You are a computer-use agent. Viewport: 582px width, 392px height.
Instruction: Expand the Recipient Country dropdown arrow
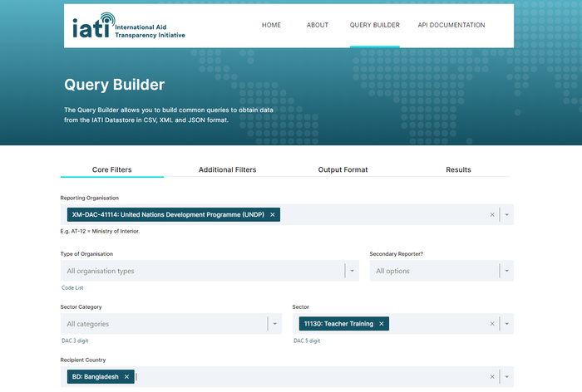click(506, 377)
